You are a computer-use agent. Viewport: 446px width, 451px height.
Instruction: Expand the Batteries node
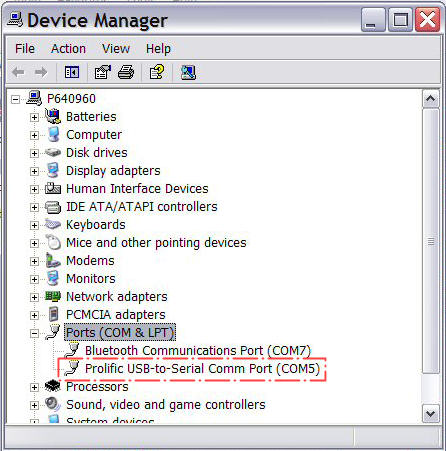point(34,117)
